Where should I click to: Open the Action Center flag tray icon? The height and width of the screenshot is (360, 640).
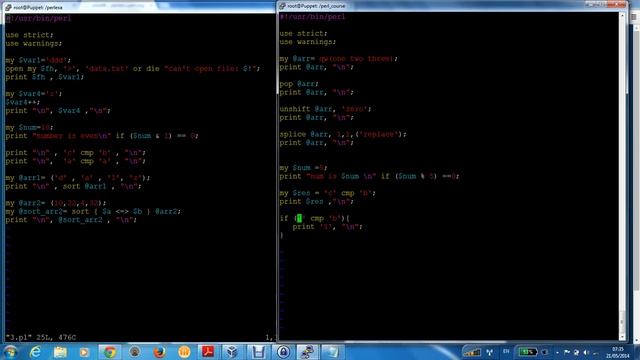(567, 352)
